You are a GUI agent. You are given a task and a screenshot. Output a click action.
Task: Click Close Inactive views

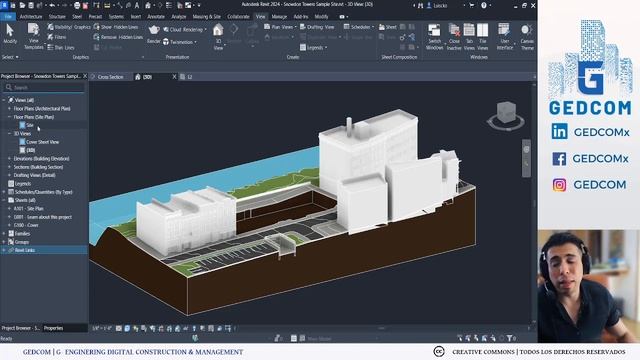pyautogui.click(x=454, y=37)
